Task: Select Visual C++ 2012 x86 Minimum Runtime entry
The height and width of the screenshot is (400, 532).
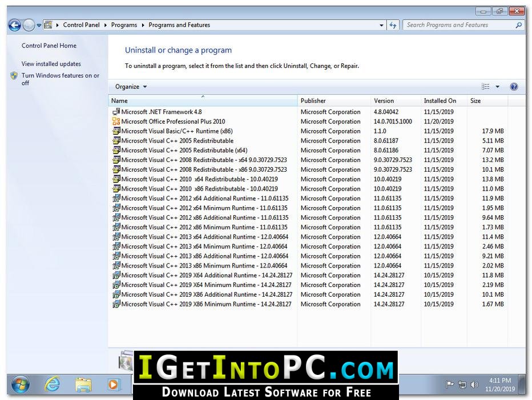Action: coord(204,227)
